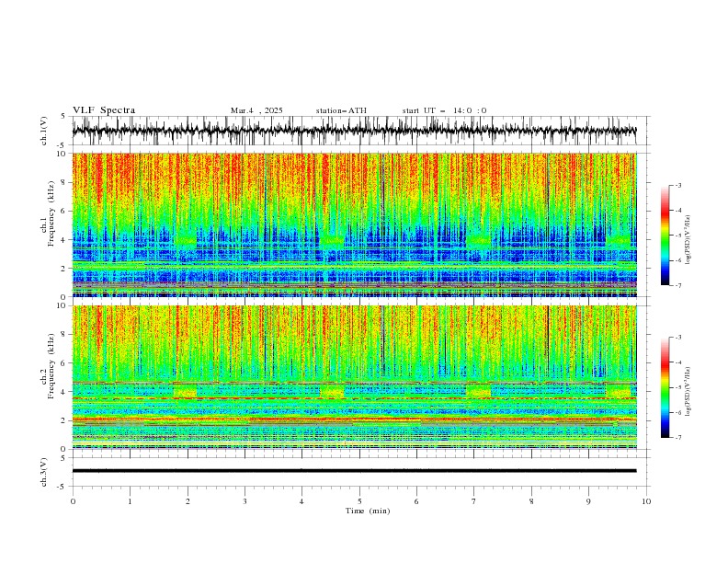The width and height of the screenshot is (728, 563).
Task: Click the '-7' value on lower colorbar
Action: 677,438
